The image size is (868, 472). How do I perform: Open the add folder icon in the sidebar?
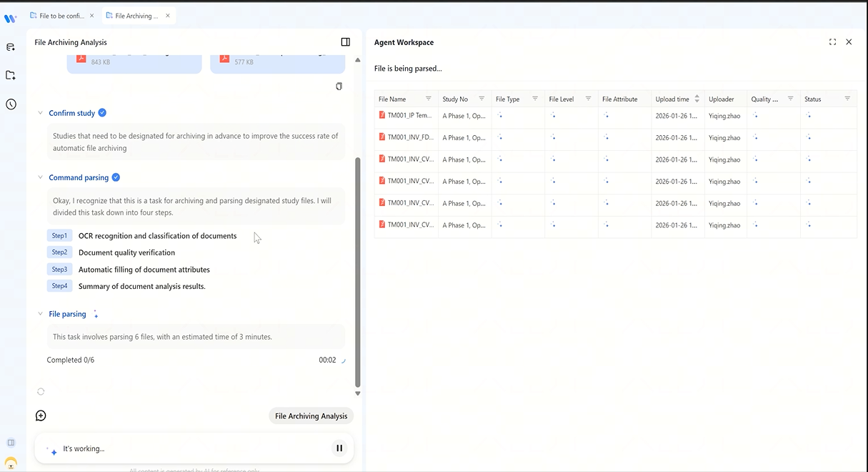click(11, 75)
